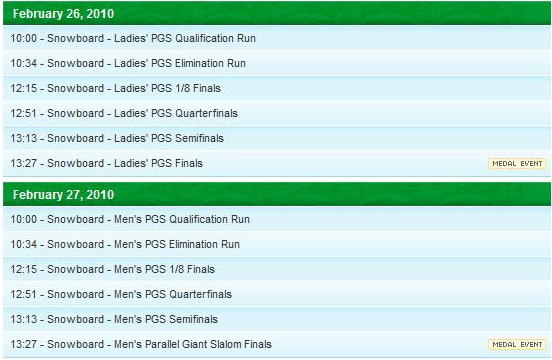Open Ladies' PGS Qualification Run at 10:00
The width and height of the screenshot is (552, 360).
pos(277,38)
